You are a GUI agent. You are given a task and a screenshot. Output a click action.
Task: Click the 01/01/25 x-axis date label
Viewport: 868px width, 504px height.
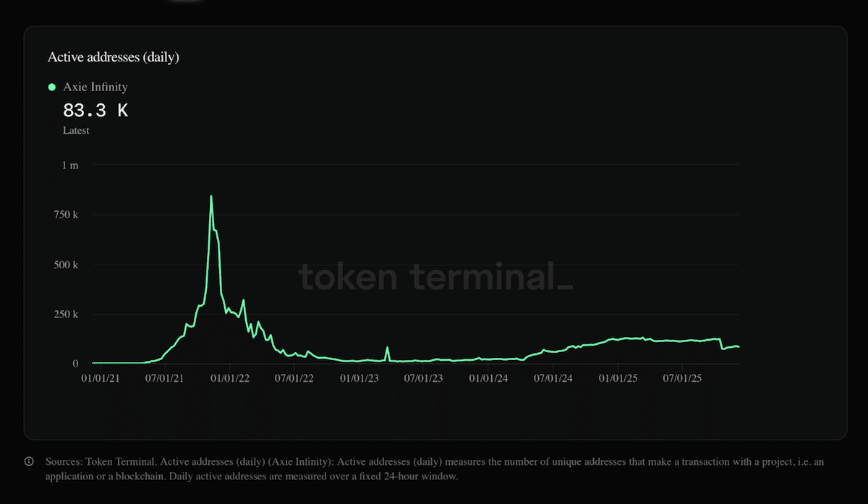(618, 378)
